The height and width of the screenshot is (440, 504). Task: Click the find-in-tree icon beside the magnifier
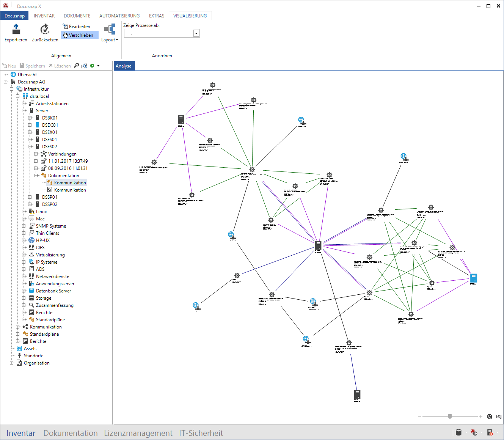pos(84,66)
